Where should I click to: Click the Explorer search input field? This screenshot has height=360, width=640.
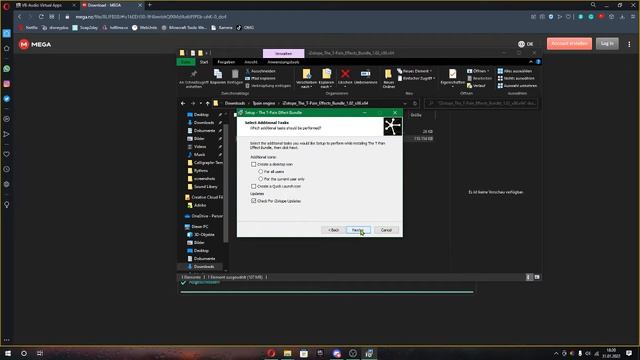point(481,103)
